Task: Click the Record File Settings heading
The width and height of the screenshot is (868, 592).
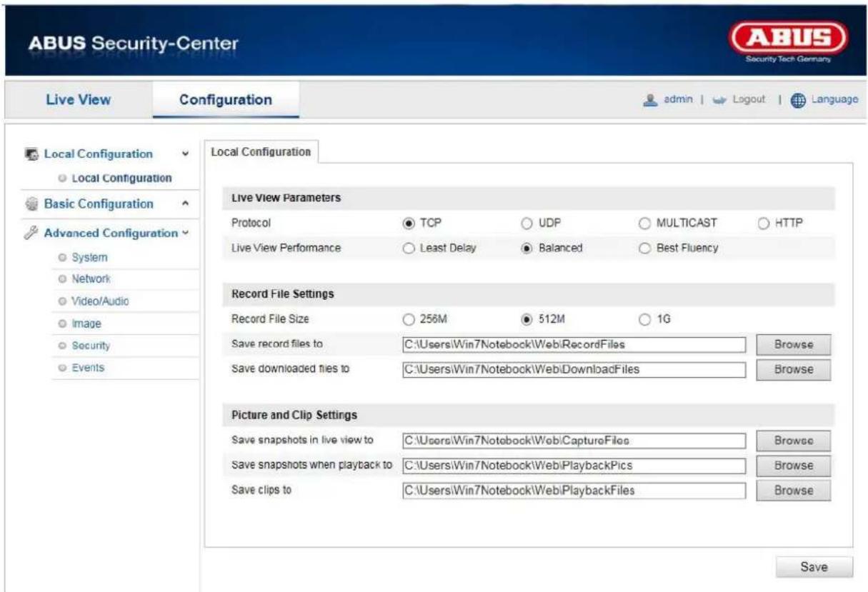Action: click(x=283, y=294)
